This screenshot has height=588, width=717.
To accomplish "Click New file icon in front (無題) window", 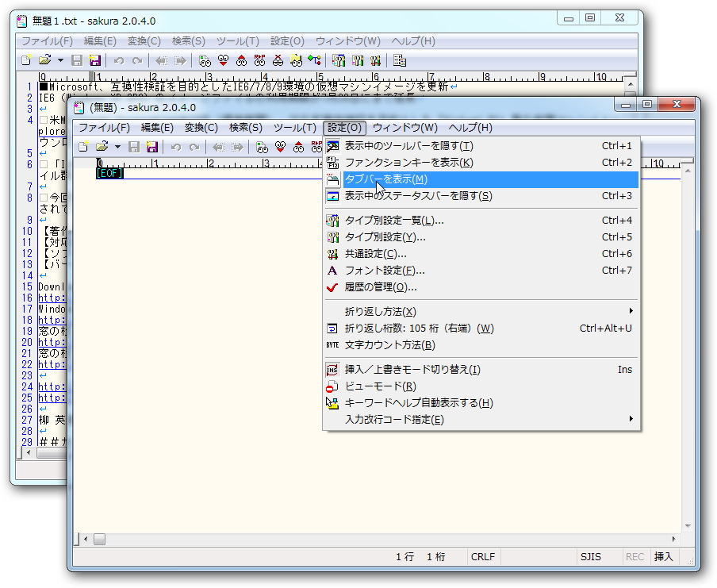I will click(x=83, y=147).
